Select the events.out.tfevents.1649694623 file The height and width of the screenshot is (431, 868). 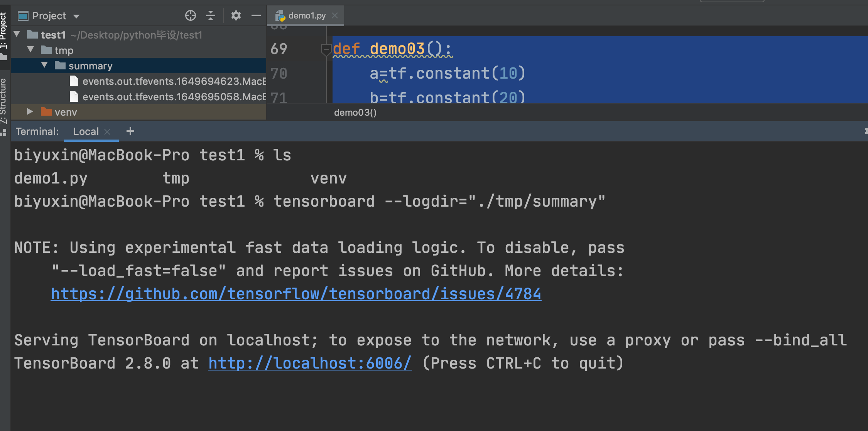coord(174,81)
